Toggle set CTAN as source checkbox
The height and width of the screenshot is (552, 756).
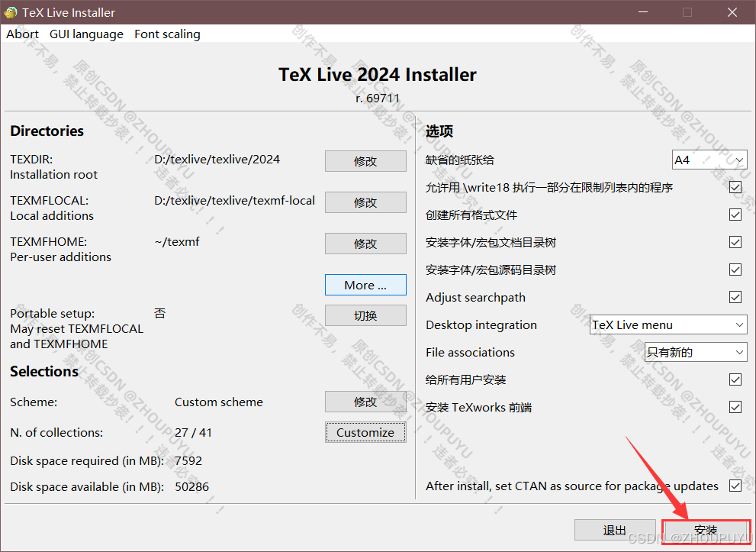(735, 486)
